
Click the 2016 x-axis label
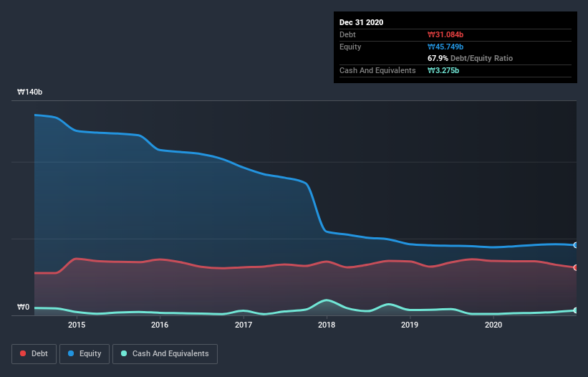pos(160,325)
